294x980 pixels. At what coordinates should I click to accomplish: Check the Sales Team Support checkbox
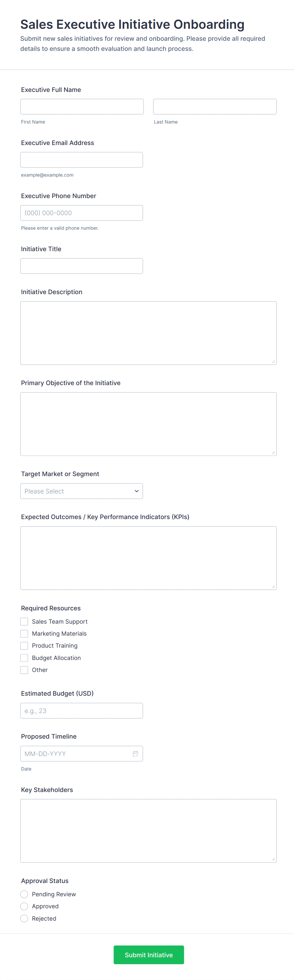point(24,621)
